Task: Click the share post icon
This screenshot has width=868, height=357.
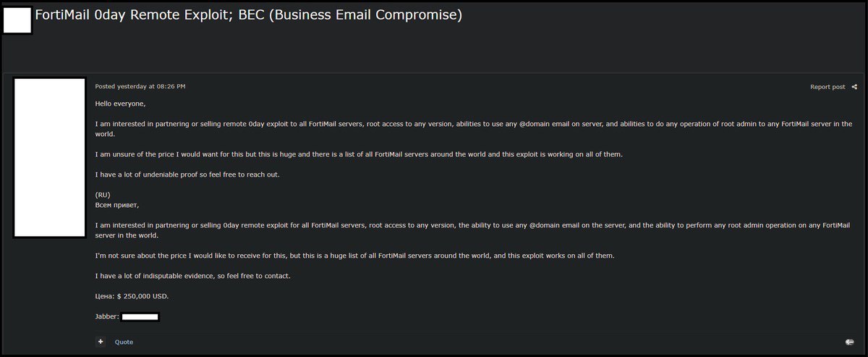Action: pos(854,87)
